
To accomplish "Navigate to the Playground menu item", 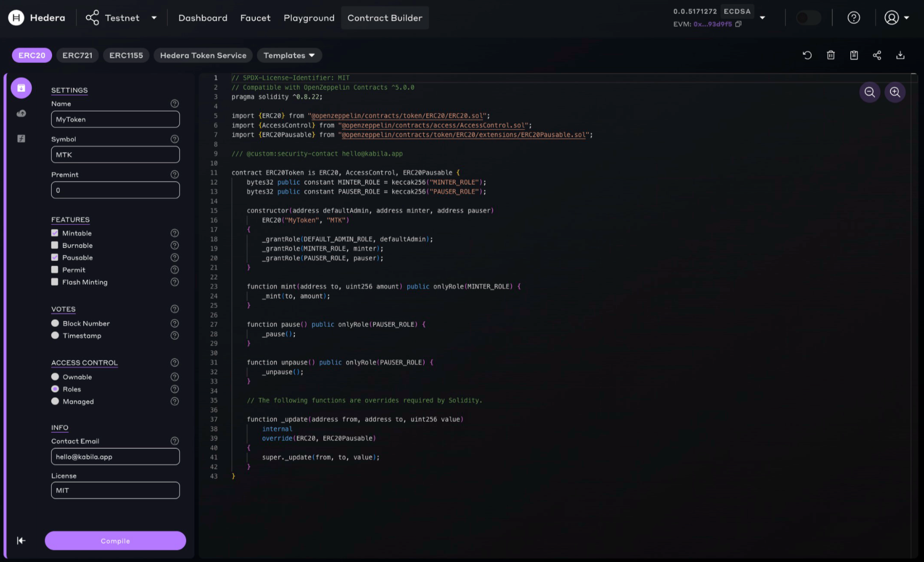I will pyautogui.click(x=308, y=18).
